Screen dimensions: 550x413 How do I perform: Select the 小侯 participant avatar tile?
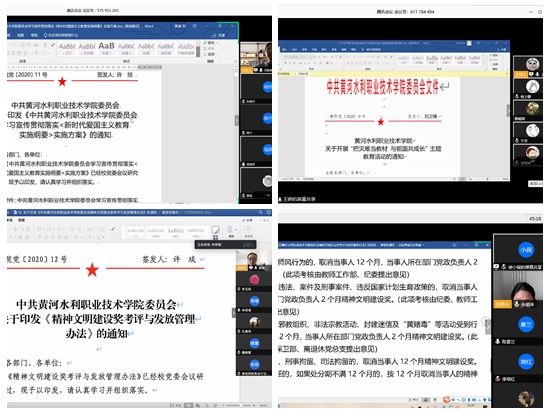tap(526, 250)
